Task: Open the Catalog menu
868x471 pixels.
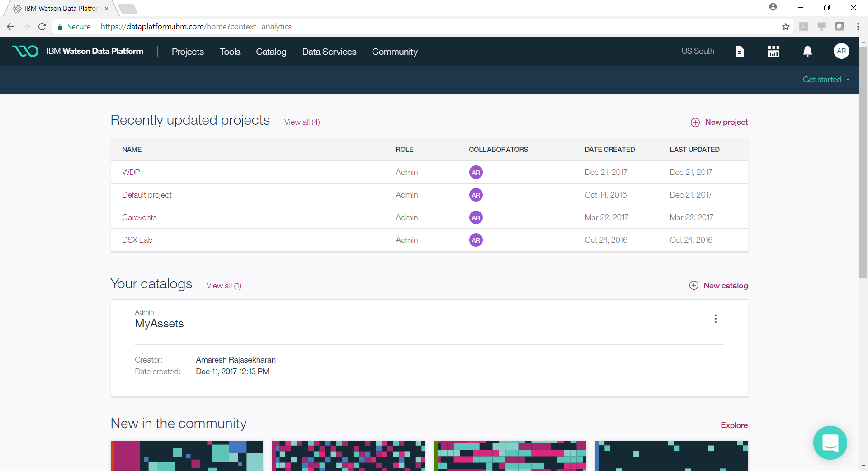Action: (271, 52)
